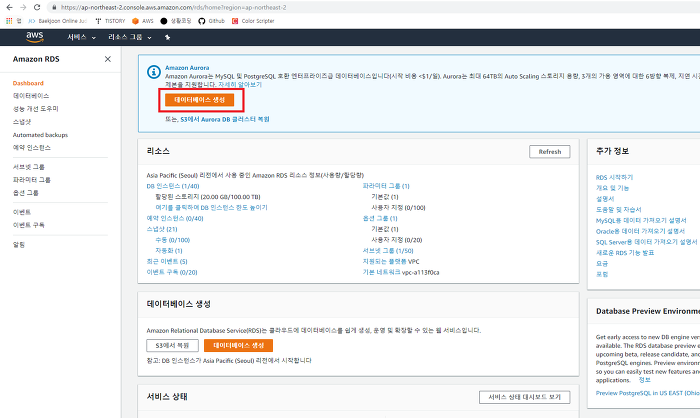This screenshot has height=418, width=700.
Task: Click the orange 데이터베이스 생성 button in the Aurora banner
Action: click(200, 100)
